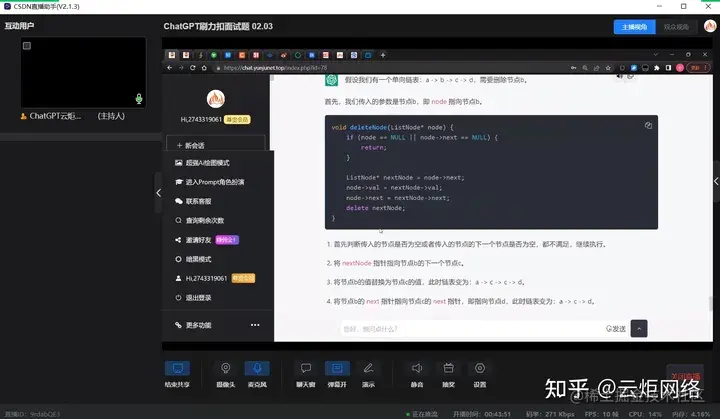Open the saved passwords key icon
Screen dimensions: 720x419
click(574, 68)
